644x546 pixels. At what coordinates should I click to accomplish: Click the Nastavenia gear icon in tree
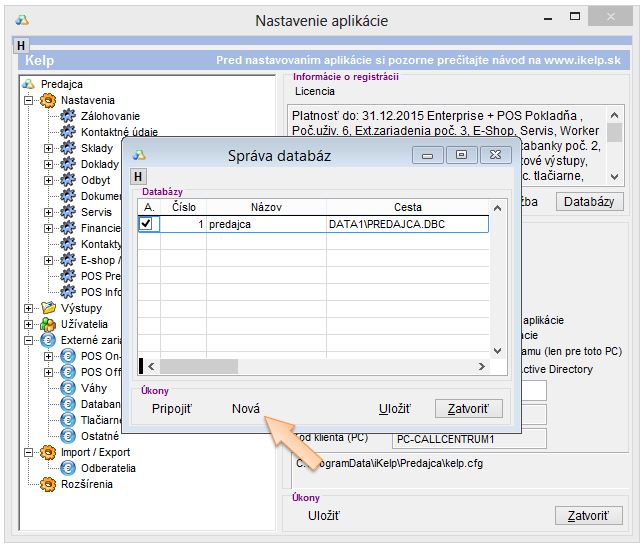[48, 100]
